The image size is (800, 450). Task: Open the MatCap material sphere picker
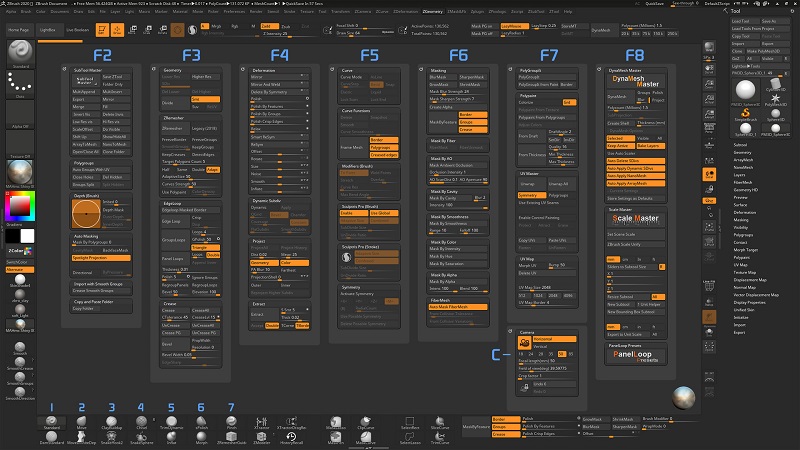click(18, 173)
